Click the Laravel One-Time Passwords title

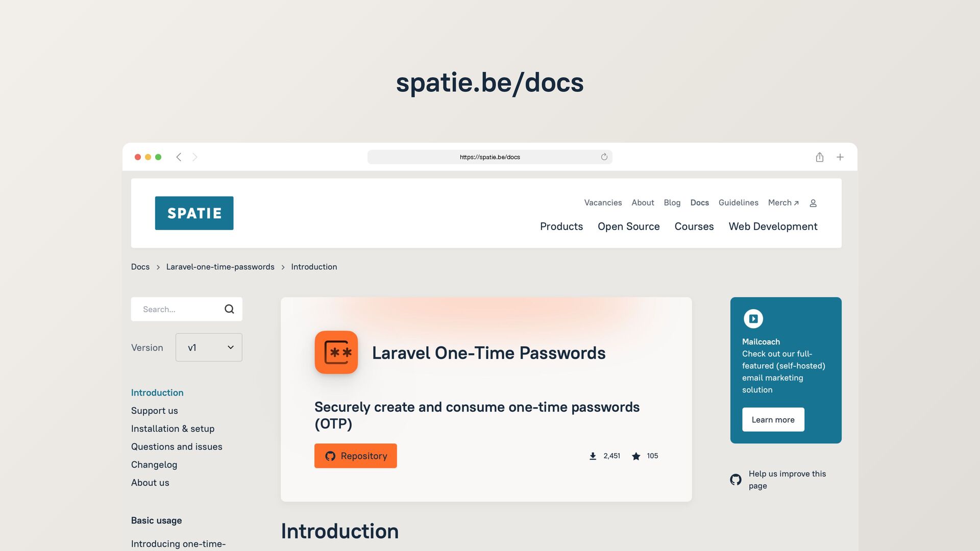(488, 353)
